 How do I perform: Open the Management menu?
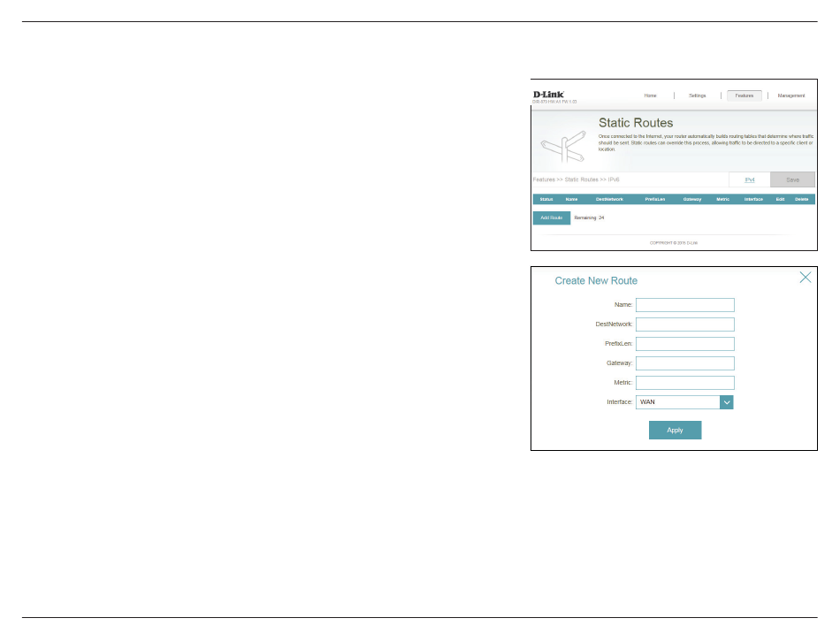[790, 95]
